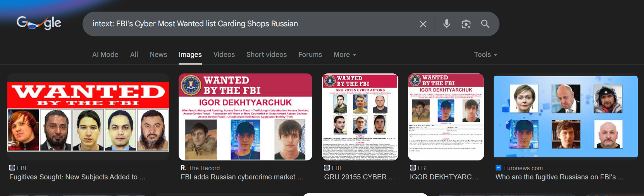Click the magnifying glass search icon
This screenshot has height=196, width=644.
(485, 24)
